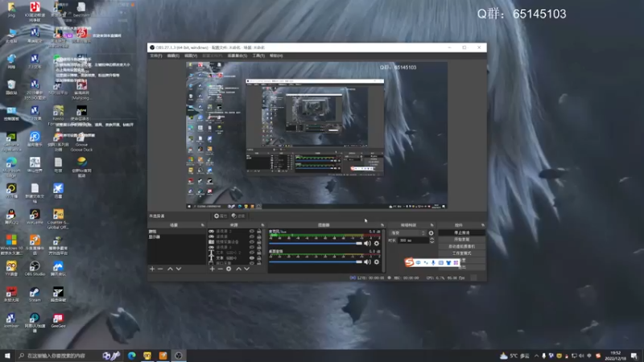The image size is (644, 362).
Task: Open the desktop audio settings gear
Action: coord(377,262)
